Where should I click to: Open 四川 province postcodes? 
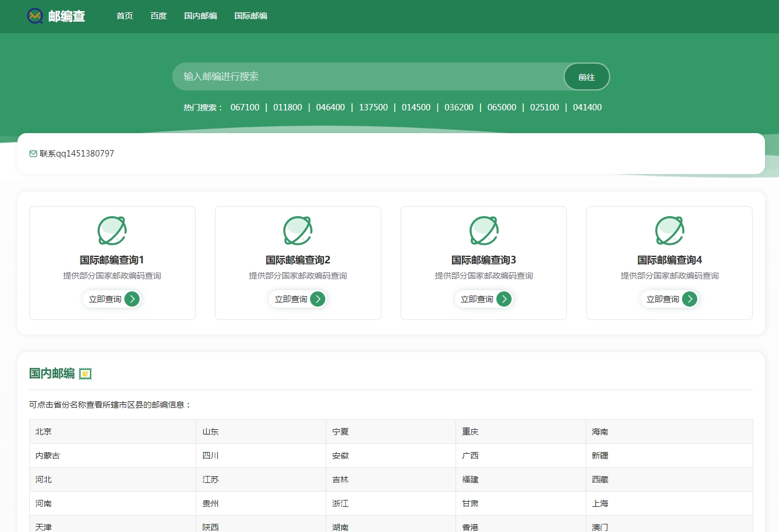point(211,455)
